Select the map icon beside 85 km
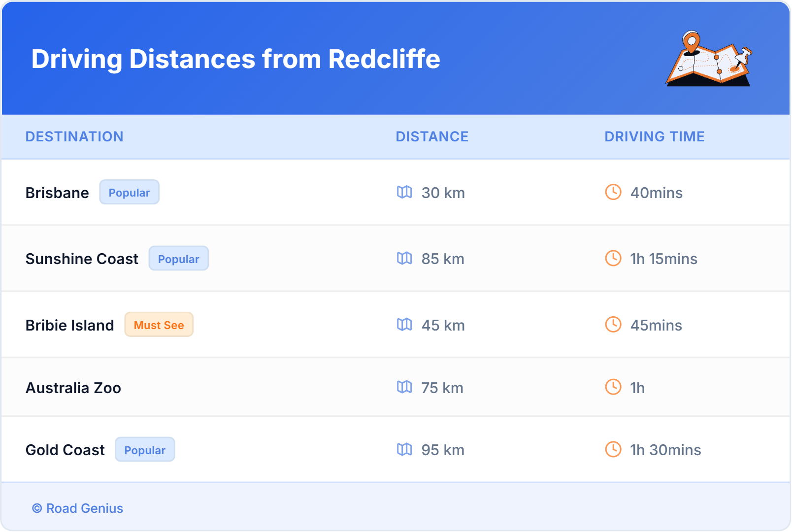Screen dimensions: 792x532 coord(405,259)
